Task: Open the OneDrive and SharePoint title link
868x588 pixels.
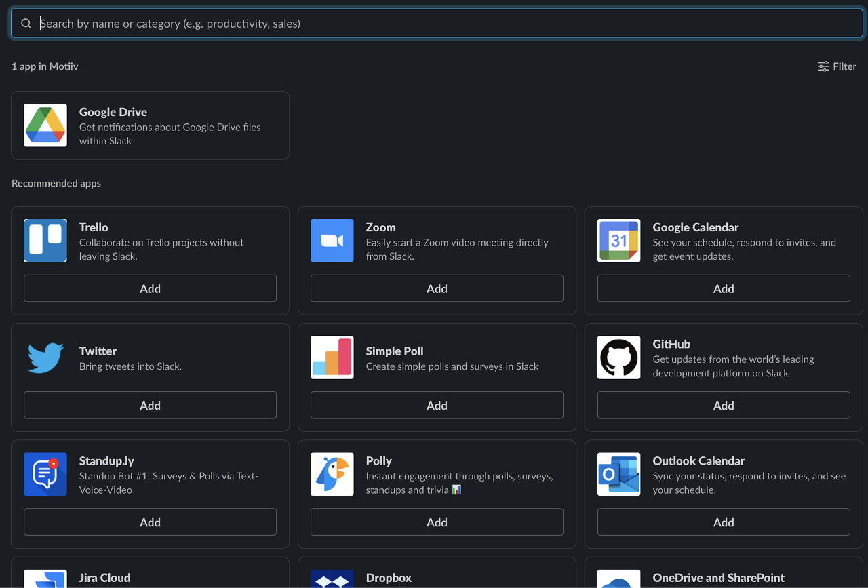Action: [x=719, y=578]
